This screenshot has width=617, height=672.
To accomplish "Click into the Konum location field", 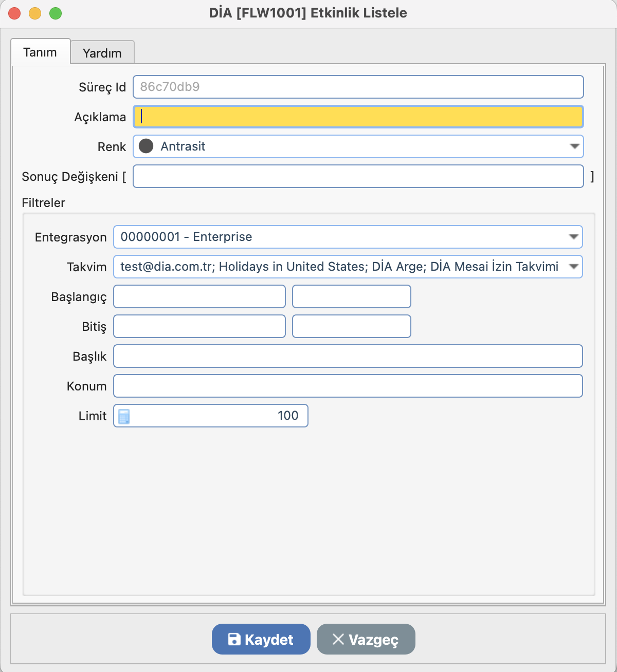I will click(348, 386).
